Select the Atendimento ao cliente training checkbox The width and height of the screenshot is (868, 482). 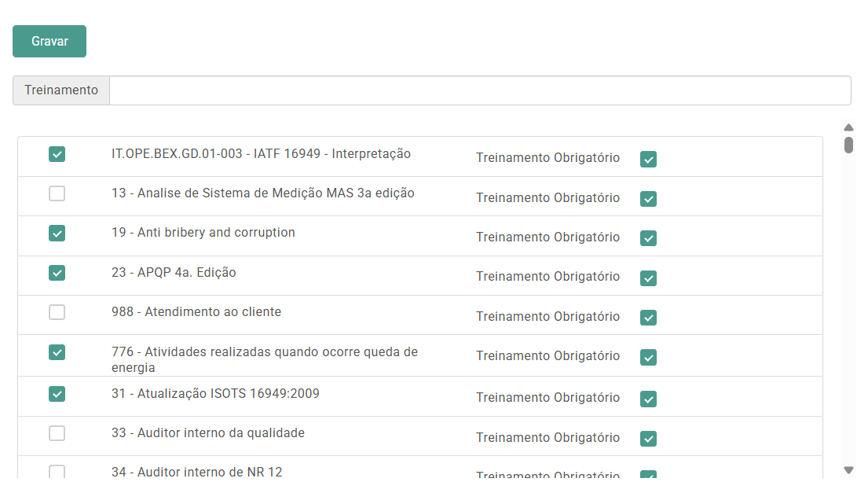(57, 312)
